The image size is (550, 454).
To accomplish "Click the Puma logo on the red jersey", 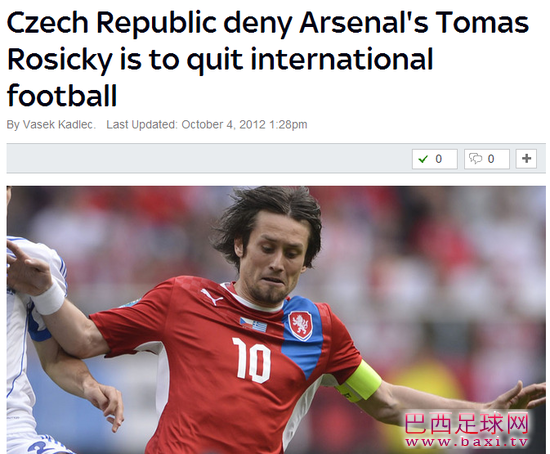I will (x=212, y=297).
